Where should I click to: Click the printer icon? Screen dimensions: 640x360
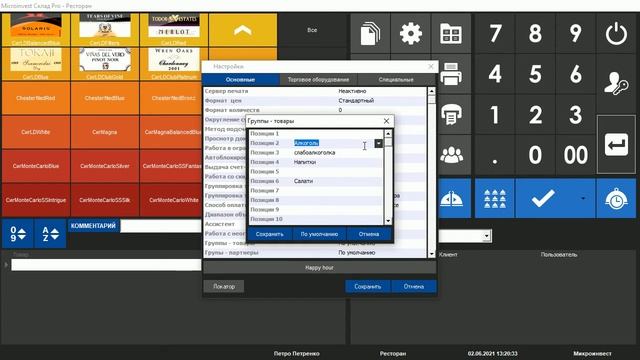click(451, 75)
